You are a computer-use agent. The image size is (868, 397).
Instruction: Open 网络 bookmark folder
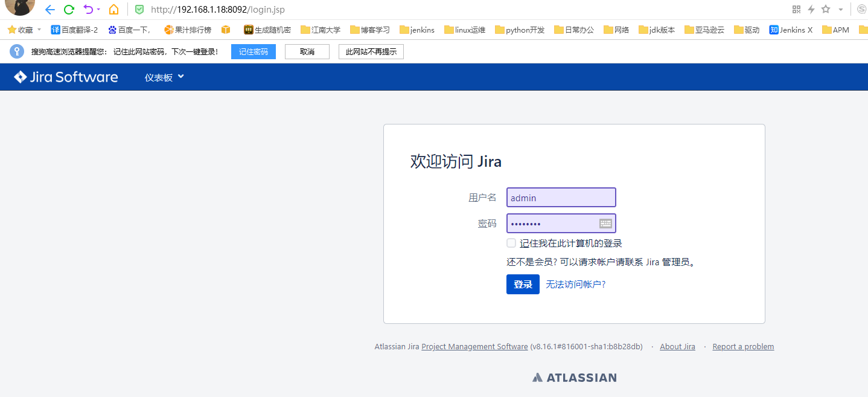[x=616, y=30]
